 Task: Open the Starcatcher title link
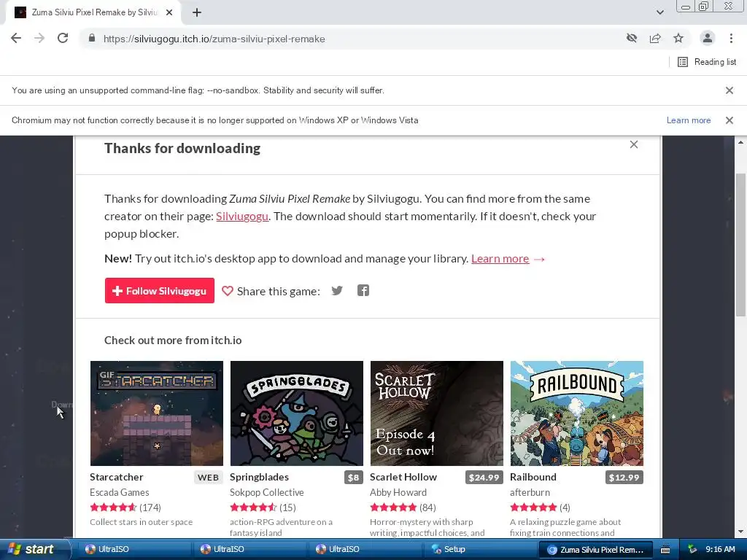116,477
